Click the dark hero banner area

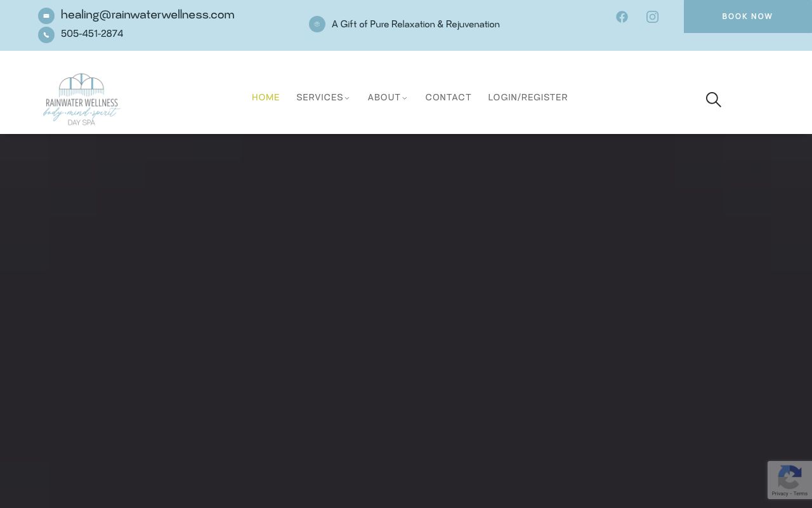pyautogui.click(x=406, y=317)
